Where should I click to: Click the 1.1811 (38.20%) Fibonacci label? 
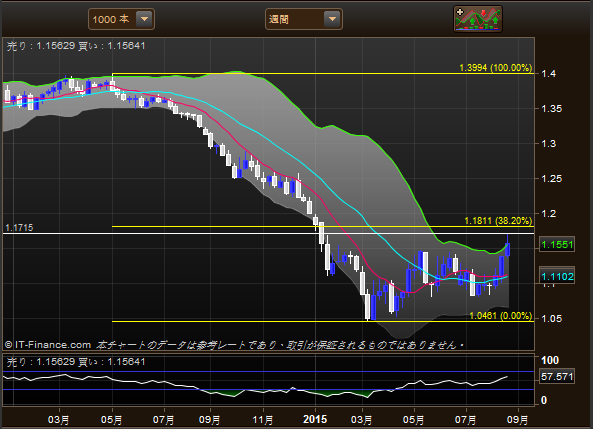coord(498,221)
